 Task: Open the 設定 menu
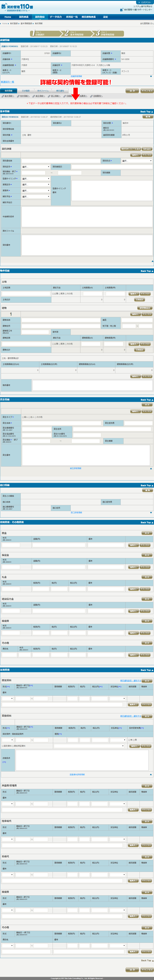pyautogui.click(x=105, y=17)
